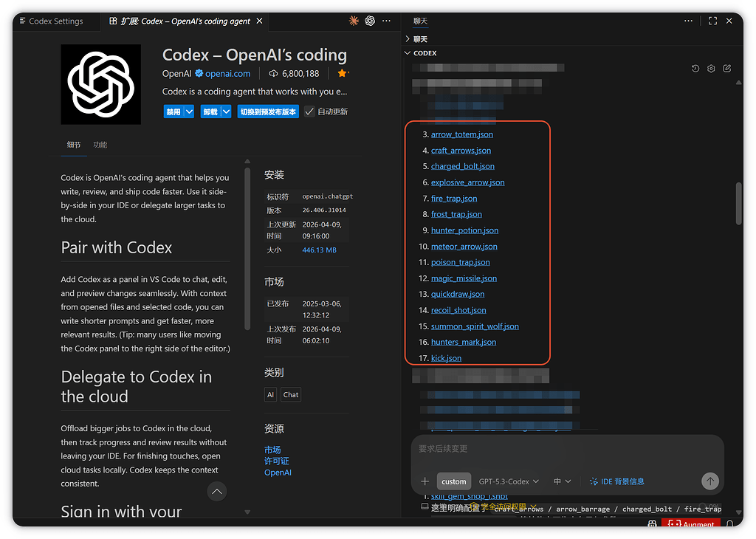Open charged_bolt.json file link
Screen dimensions: 756x539
463,166
